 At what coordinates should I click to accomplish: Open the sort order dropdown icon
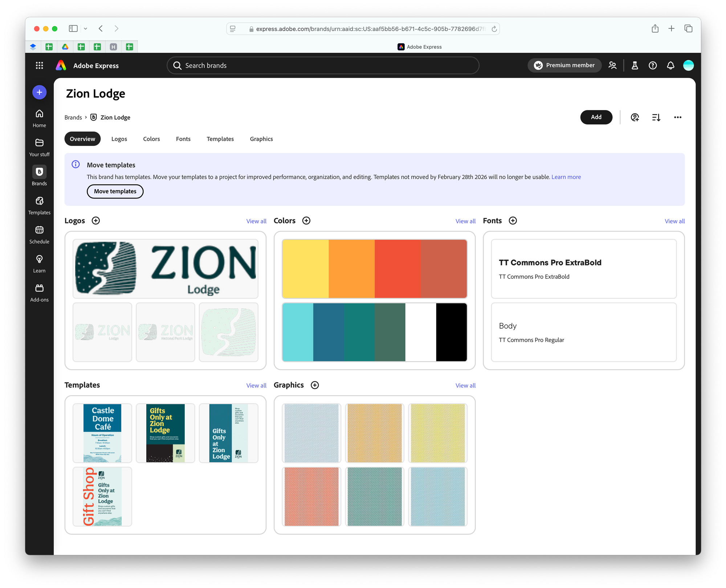click(x=656, y=117)
